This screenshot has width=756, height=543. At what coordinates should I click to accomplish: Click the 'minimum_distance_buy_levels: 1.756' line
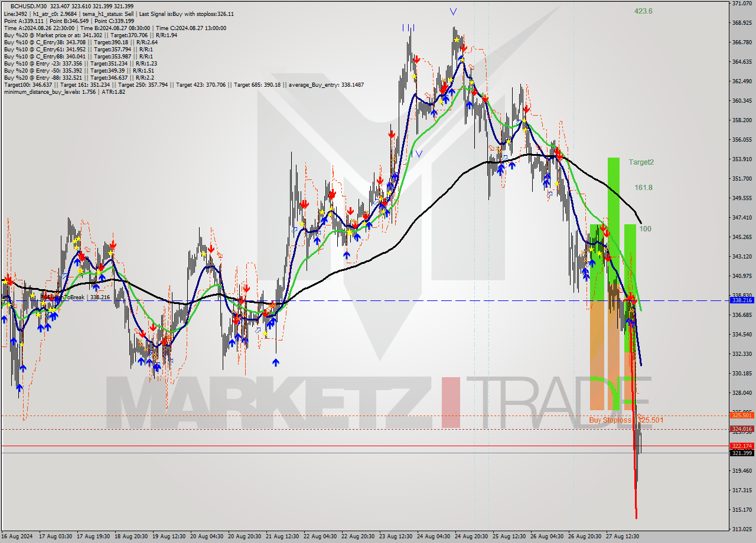[x=64, y=91]
